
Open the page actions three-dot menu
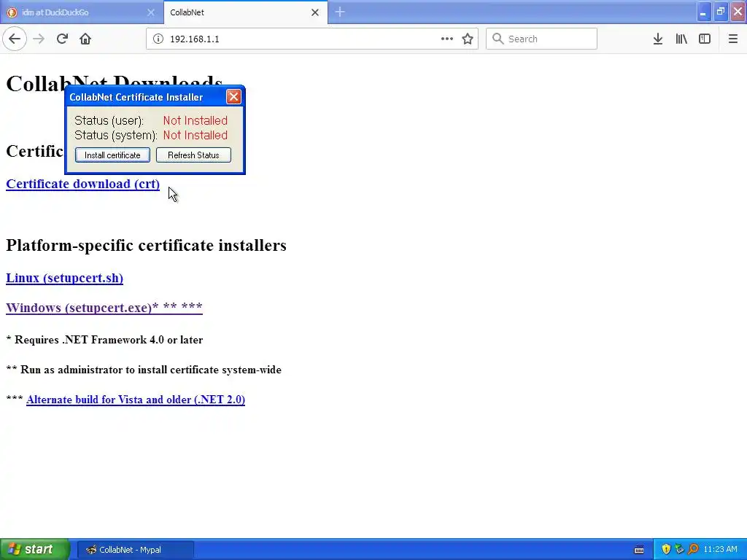[x=447, y=39]
